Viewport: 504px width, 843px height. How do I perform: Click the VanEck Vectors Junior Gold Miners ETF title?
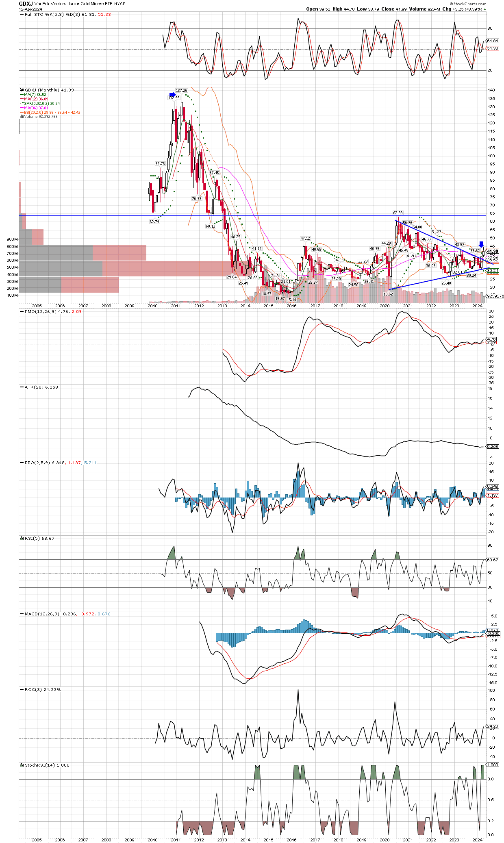pos(73,4)
